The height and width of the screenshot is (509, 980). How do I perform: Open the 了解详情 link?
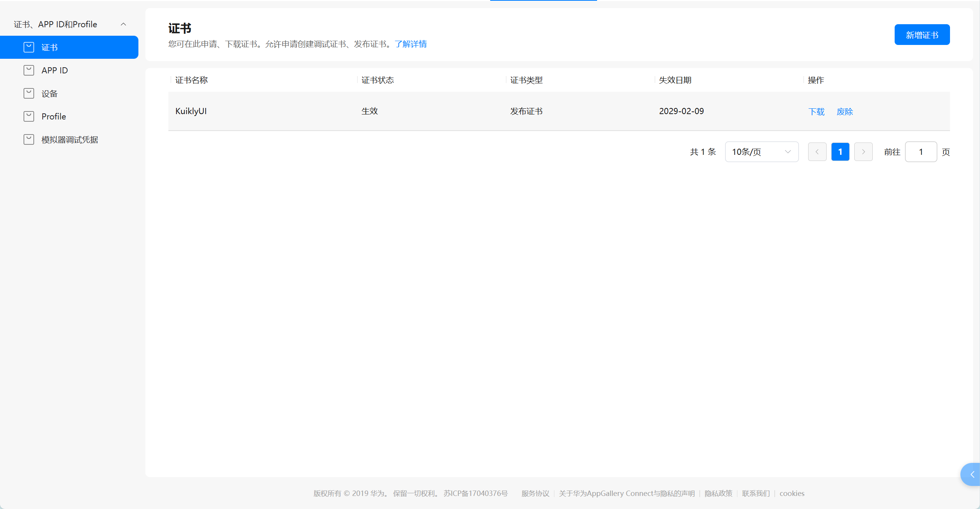(410, 44)
